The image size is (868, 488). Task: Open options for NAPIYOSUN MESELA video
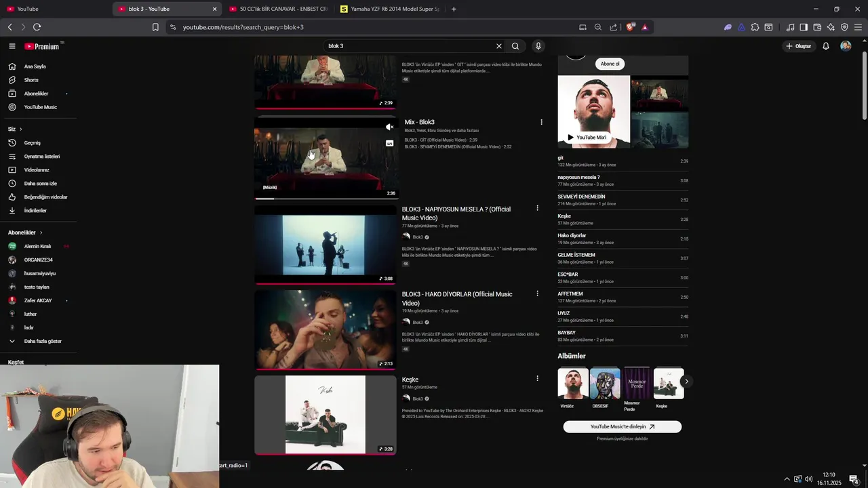537,208
